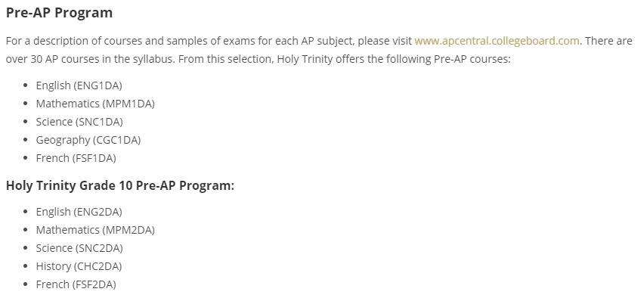Click the bullet beside Geography (CGC1DA)
Viewport: 644px width, 298px height.
26,140
